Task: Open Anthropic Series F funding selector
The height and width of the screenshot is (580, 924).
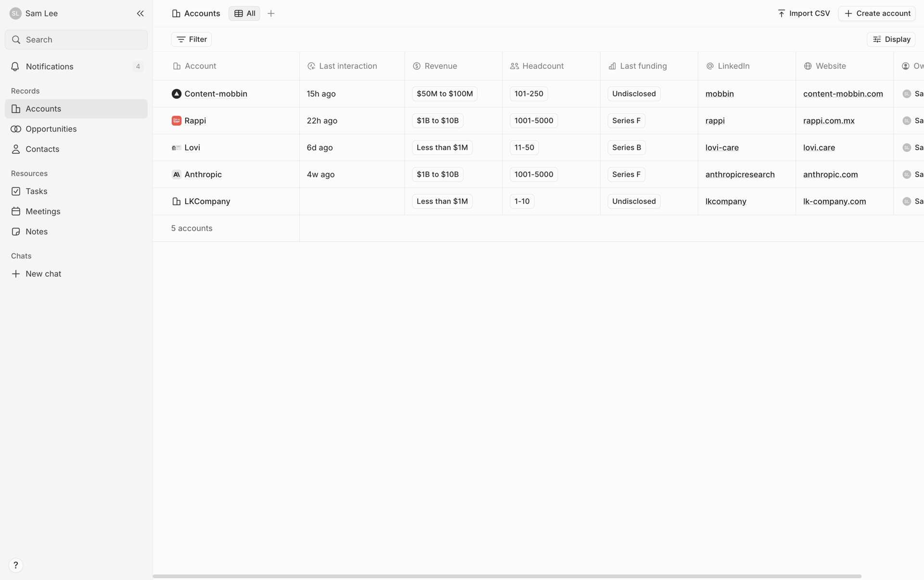Action: pos(626,175)
